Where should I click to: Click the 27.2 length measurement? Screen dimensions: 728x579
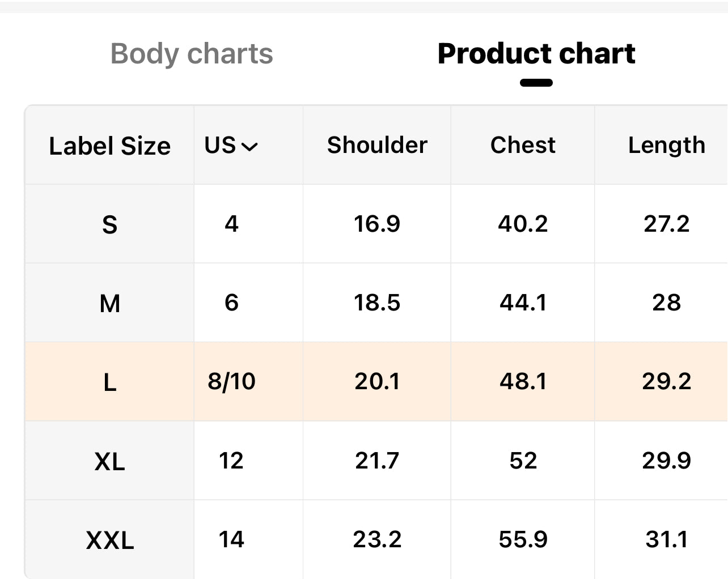click(x=666, y=224)
